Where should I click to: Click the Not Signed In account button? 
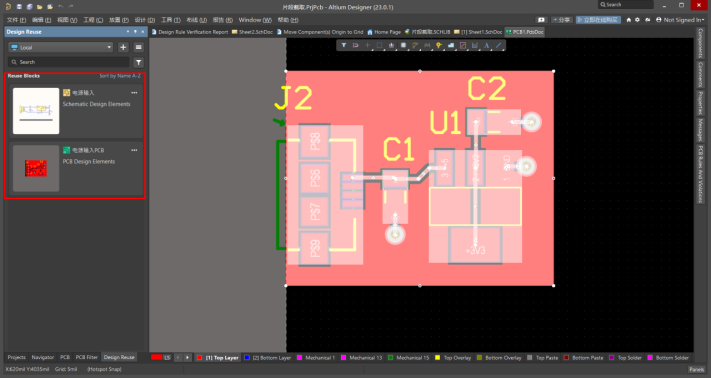coord(679,20)
